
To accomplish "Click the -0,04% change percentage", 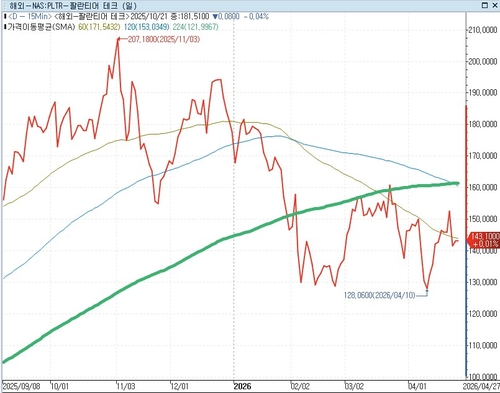I will click(x=256, y=17).
